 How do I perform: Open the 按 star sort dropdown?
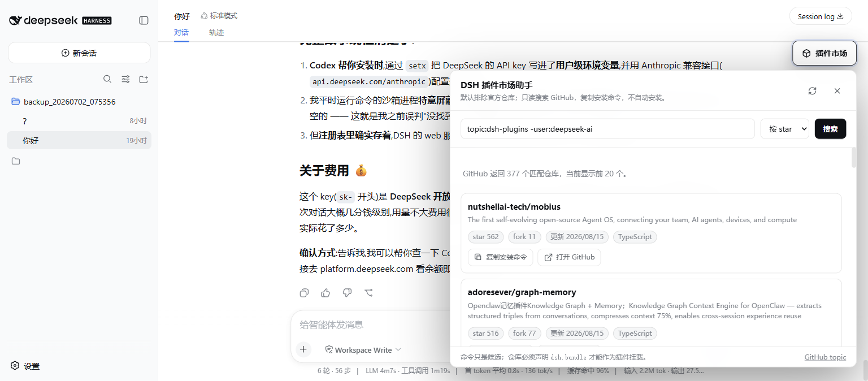coord(784,128)
